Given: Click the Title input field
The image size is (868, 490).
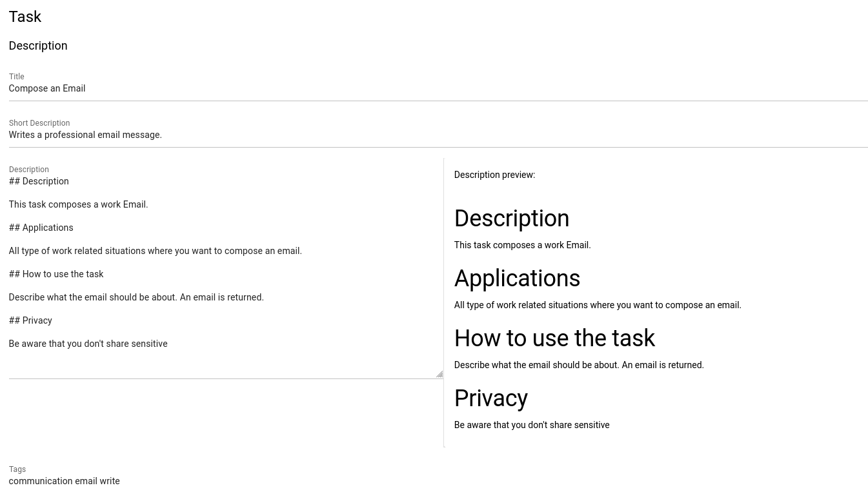Looking at the screenshot, I should click(x=438, y=89).
